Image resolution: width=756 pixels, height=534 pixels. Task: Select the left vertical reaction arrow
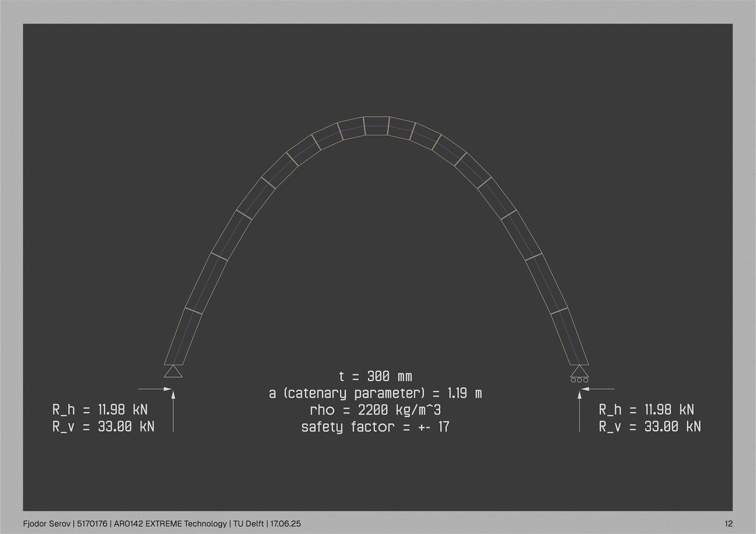[173, 411]
